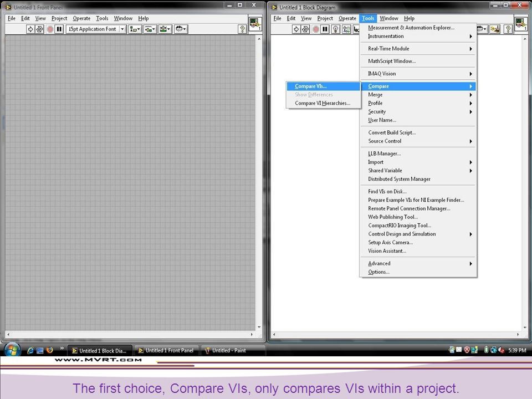
Task: Click Show Desktop quick launch icon
Action: tap(40, 350)
